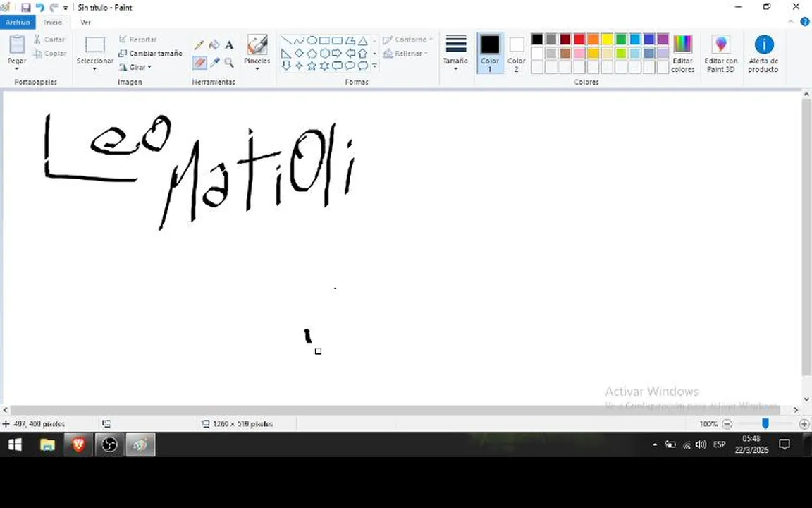Open the Archivo menu
The width and height of the screenshot is (812, 508).
click(x=18, y=23)
